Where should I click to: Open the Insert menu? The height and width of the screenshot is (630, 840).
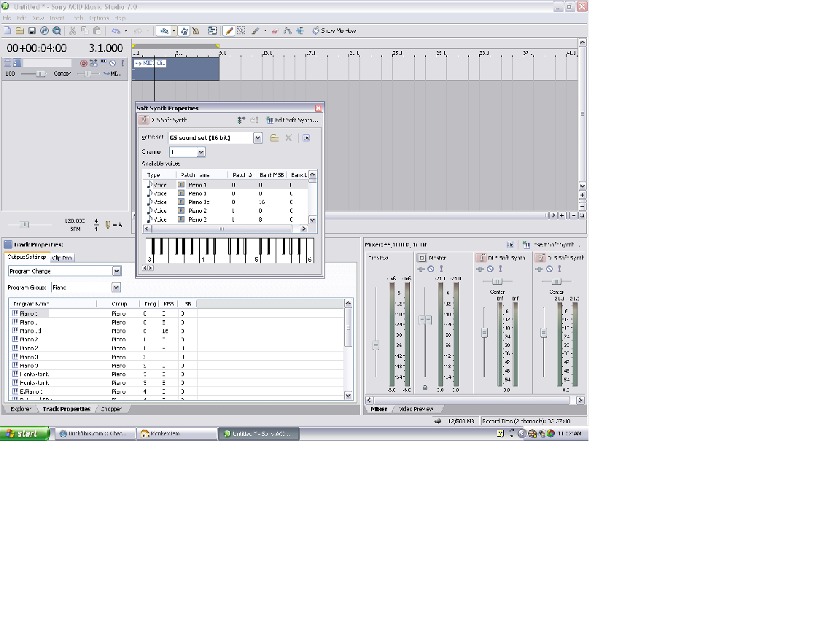(x=57, y=17)
